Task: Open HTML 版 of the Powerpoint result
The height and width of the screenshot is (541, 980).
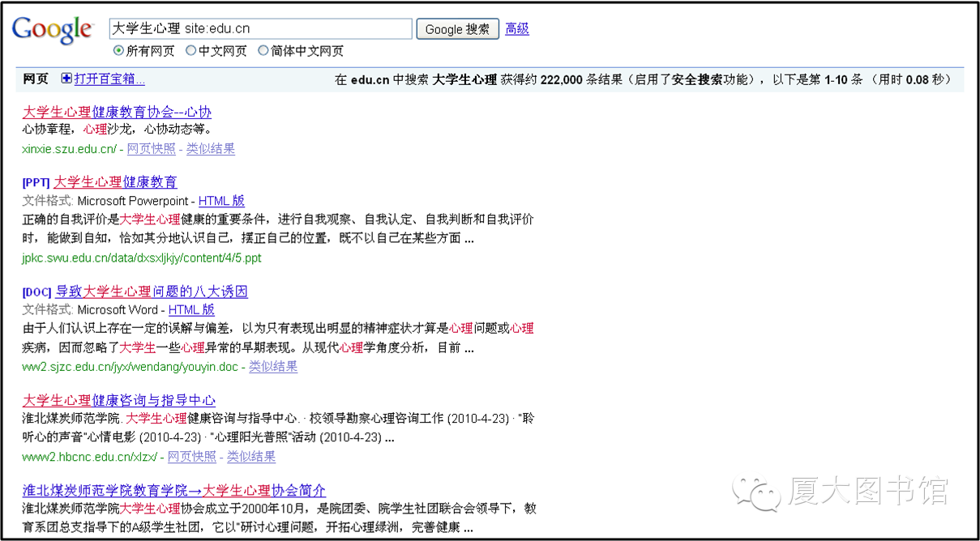Action: click(x=221, y=200)
